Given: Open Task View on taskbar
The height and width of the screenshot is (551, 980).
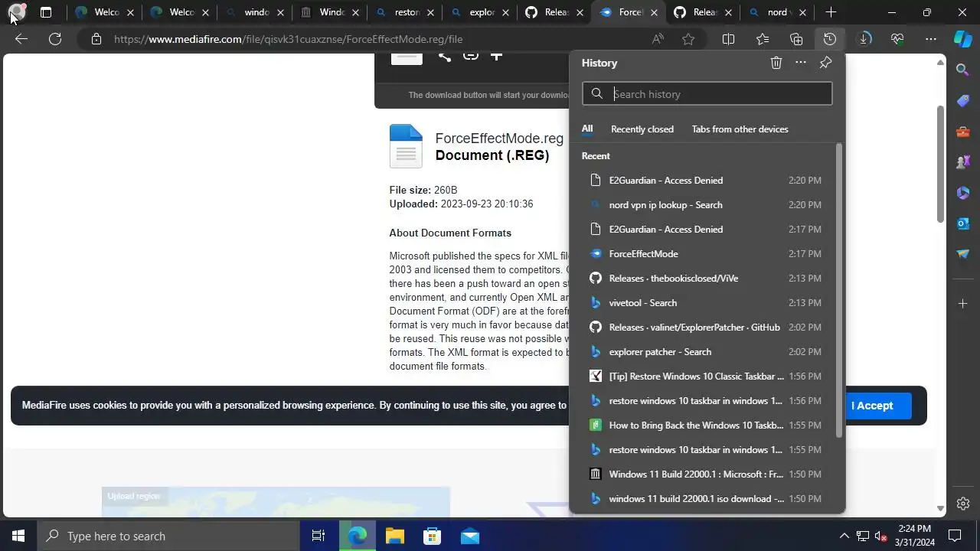Looking at the screenshot, I should pyautogui.click(x=318, y=536).
